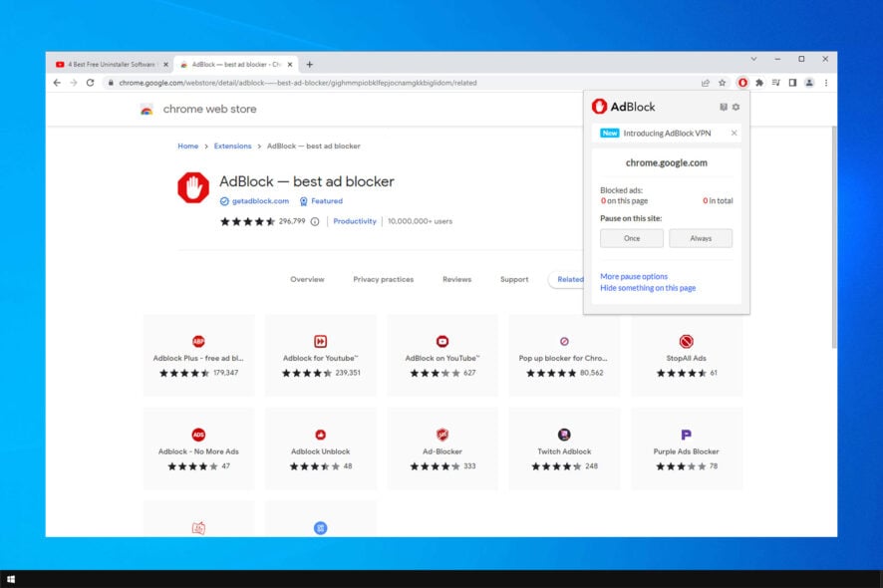Close the 4 Best Free Uninstaller Software tab
The image size is (883, 588).
point(165,65)
